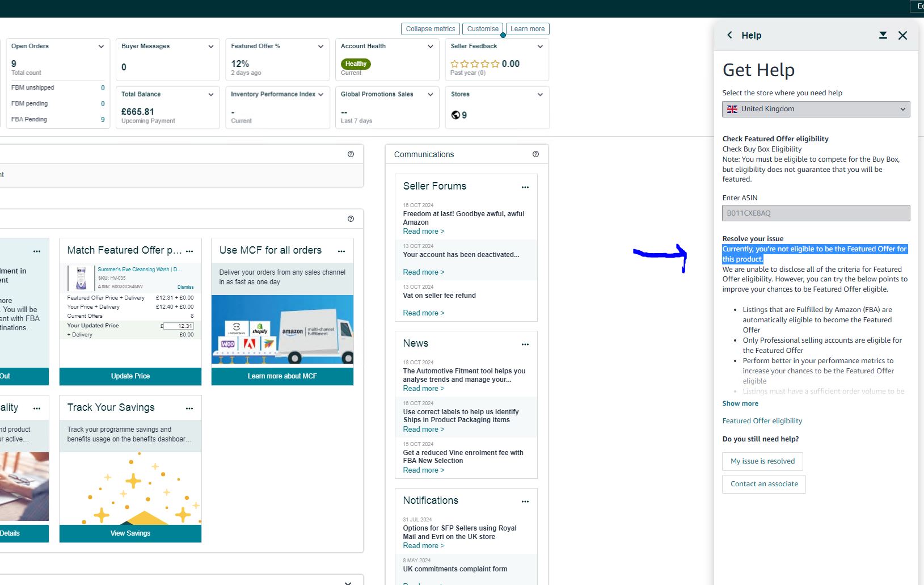Viewport: 924px width, 585px height.
Task: Open Seller Forums options menu
Action: tap(525, 187)
